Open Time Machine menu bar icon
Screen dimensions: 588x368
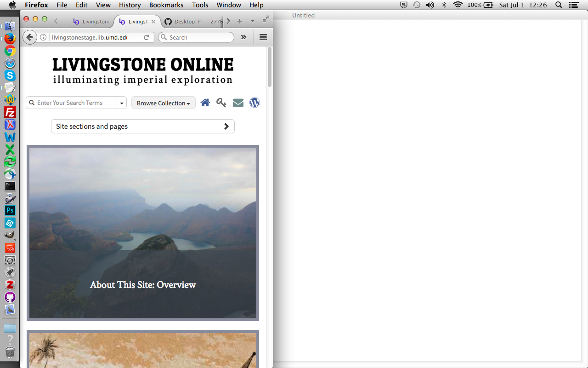click(x=417, y=5)
